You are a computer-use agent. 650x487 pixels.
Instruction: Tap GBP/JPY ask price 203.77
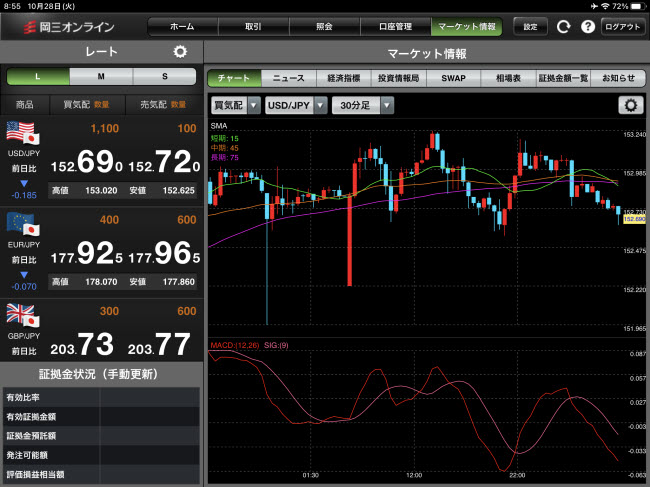click(159, 345)
